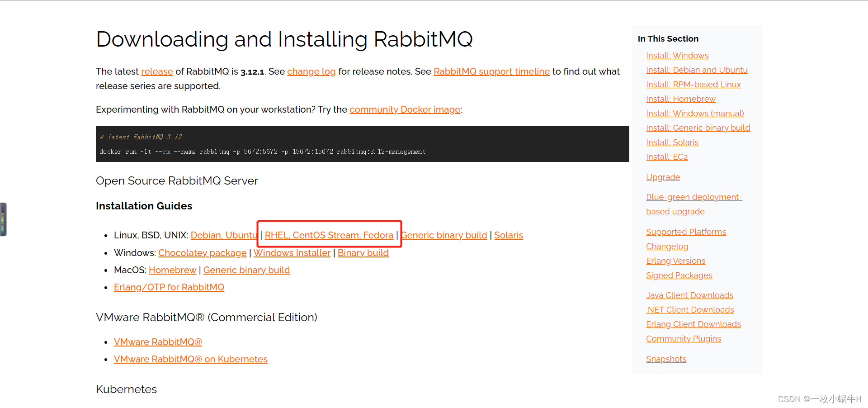
Task: Open RHEL, CentOS Stream, Fedora guide
Action: point(329,235)
